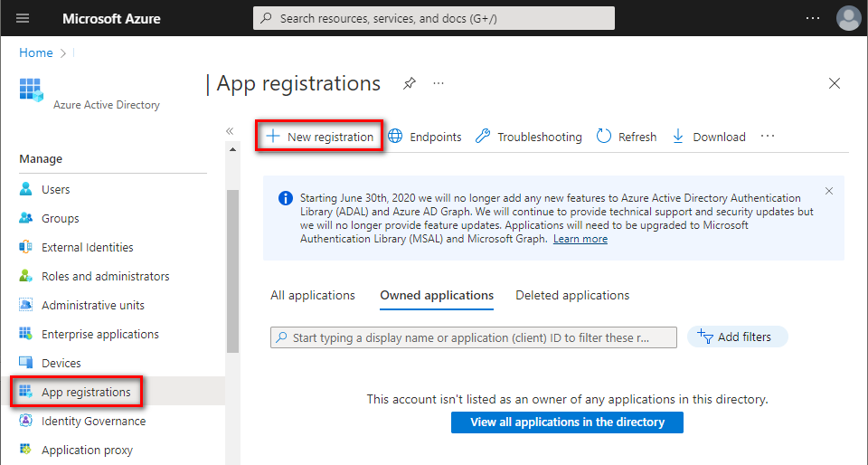Switch to All applications tab

(x=313, y=296)
